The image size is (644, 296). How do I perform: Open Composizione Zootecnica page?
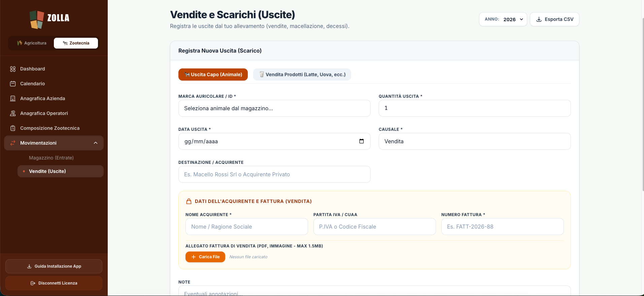coord(54,128)
